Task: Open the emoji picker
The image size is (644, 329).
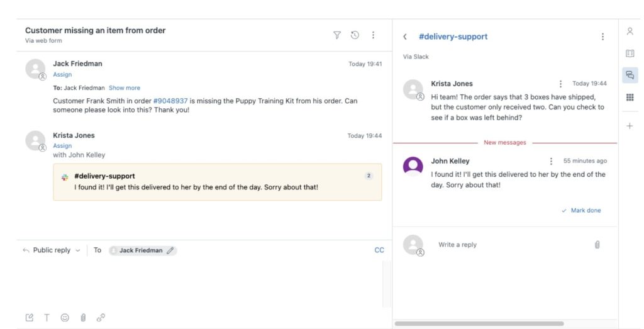Action: (65, 318)
